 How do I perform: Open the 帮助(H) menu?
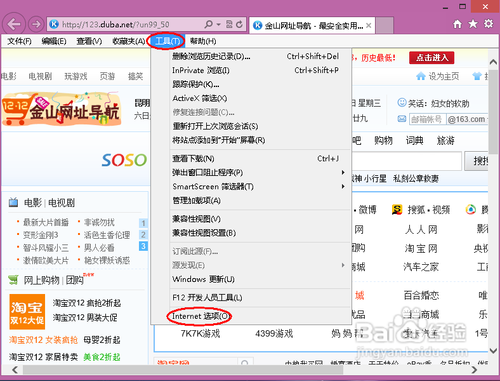[x=203, y=41]
